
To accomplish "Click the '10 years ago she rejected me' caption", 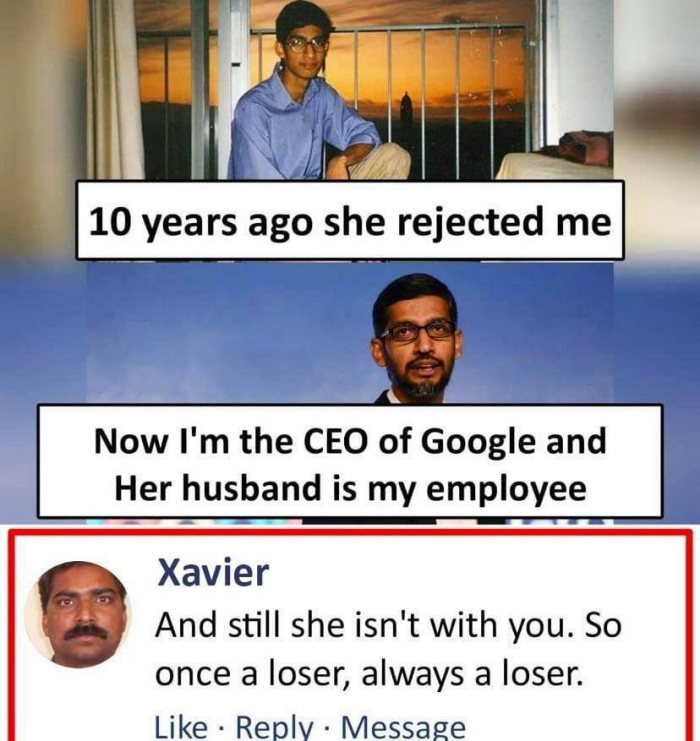I will tap(350, 221).
